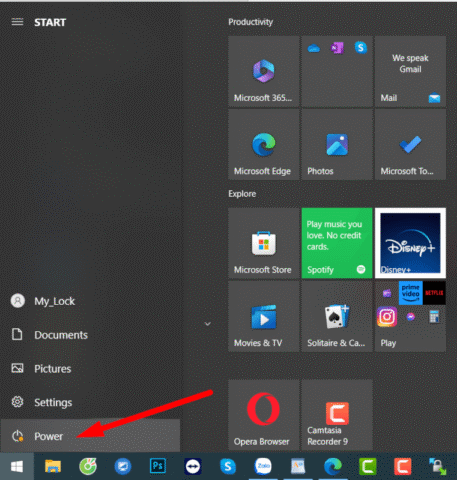This screenshot has width=457, height=480.
Task: Open the Disney+ tile
Action: click(410, 243)
